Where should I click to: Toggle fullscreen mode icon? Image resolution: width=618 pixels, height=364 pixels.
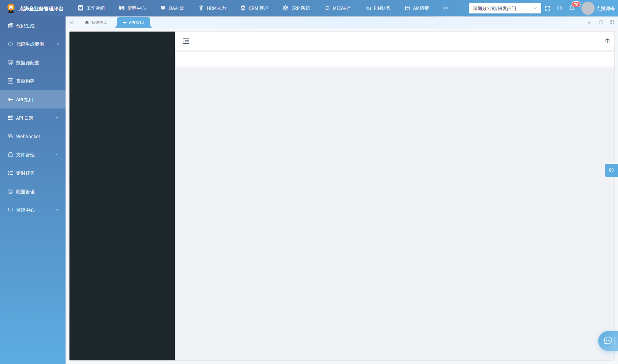[x=548, y=8]
